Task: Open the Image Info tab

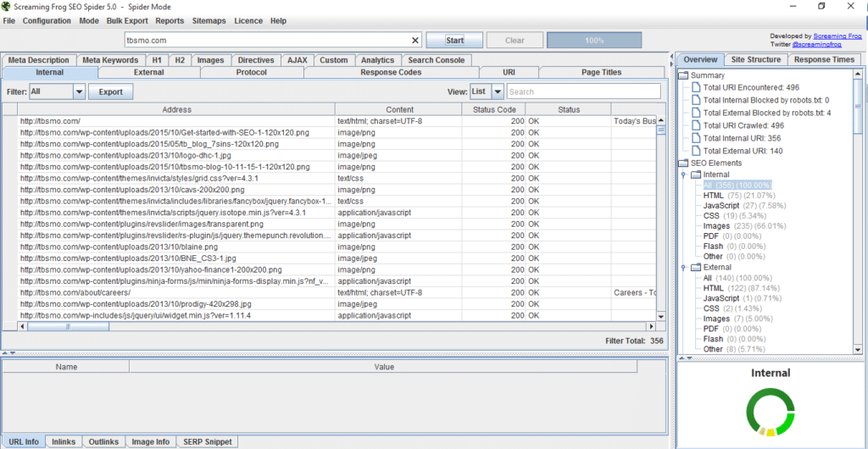Action: pyautogui.click(x=151, y=442)
